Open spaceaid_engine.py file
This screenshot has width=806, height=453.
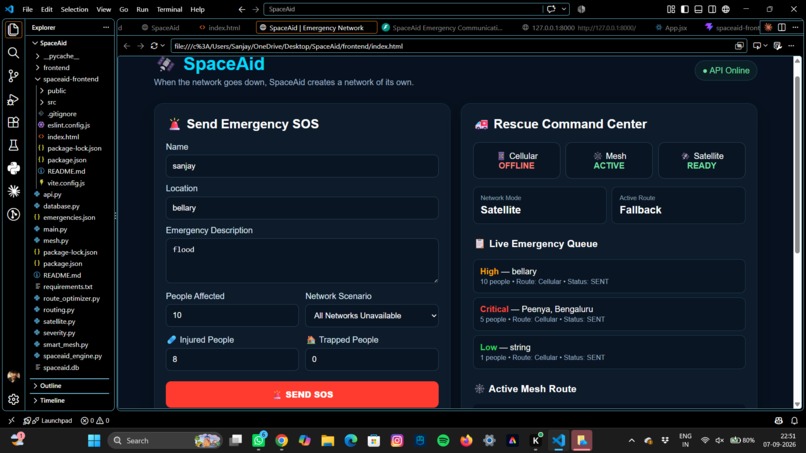(72, 356)
